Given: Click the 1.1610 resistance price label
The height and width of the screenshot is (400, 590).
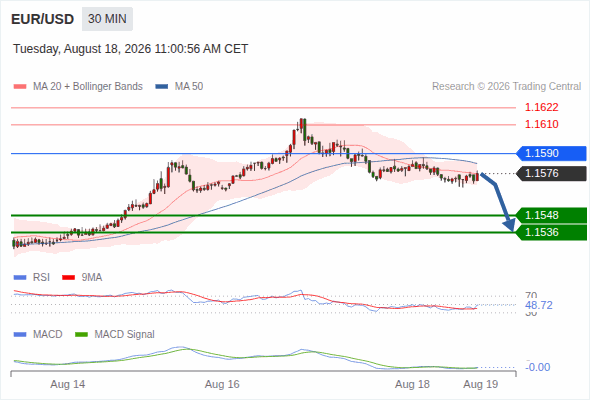Looking at the screenshot, I should point(541,124).
